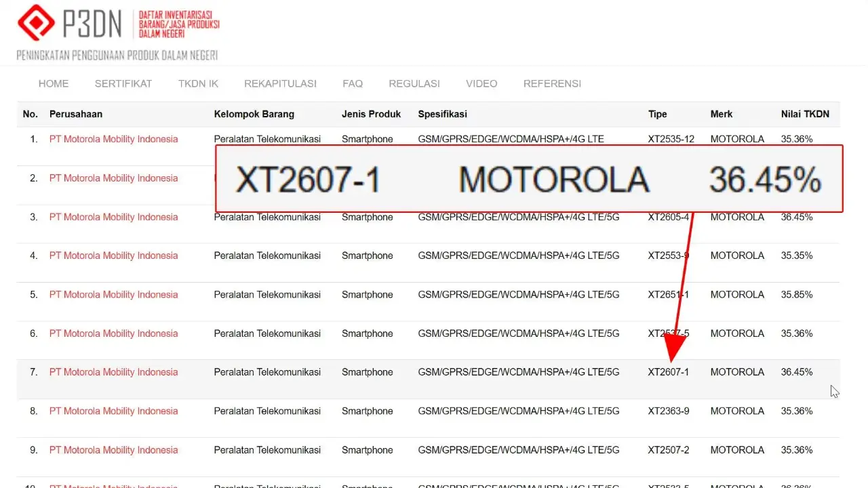Click the Smartphone cell in row 5
The height and width of the screenshot is (488, 868).
(368, 295)
